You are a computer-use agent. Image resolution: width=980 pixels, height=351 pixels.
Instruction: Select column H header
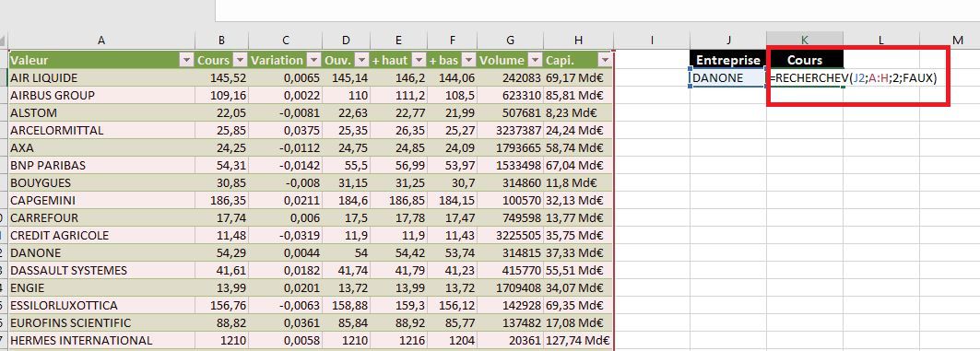[x=579, y=40]
